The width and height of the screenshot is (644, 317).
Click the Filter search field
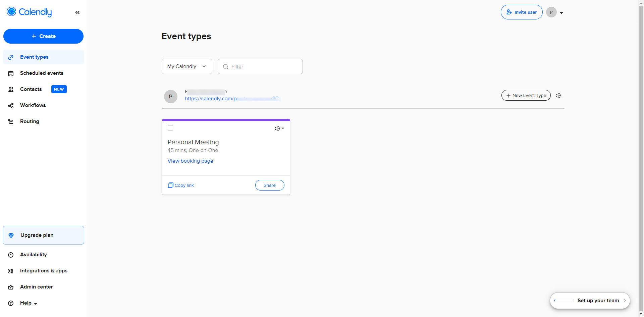pyautogui.click(x=260, y=66)
